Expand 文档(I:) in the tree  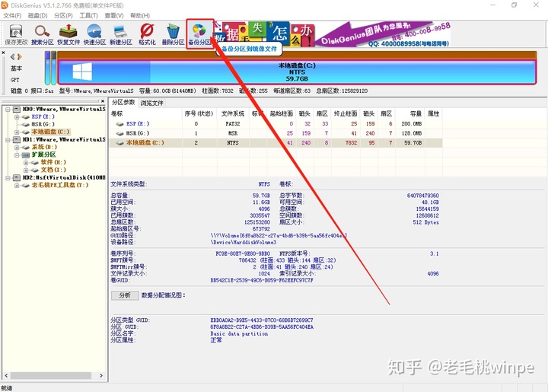point(26,171)
